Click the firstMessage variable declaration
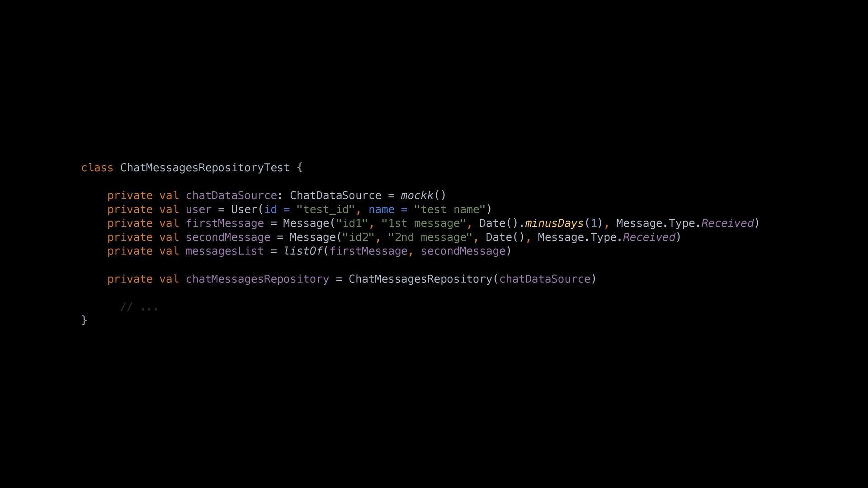Screen dimensions: 868x488 point(225,224)
